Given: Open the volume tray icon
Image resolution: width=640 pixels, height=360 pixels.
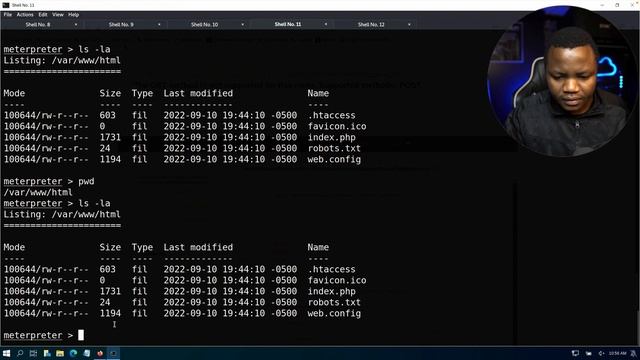Looking at the screenshot, I should [x=601, y=353].
